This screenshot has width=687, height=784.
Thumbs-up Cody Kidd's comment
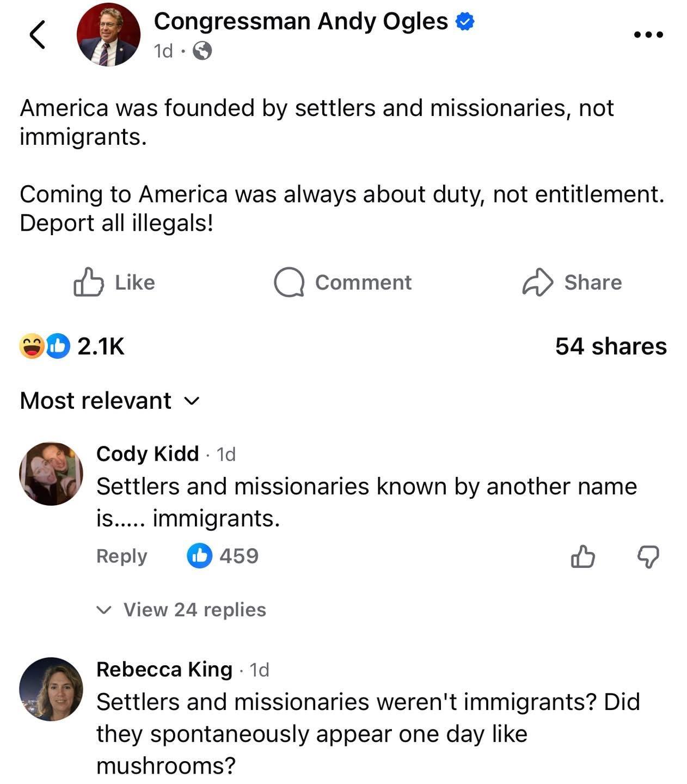(x=582, y=556)
